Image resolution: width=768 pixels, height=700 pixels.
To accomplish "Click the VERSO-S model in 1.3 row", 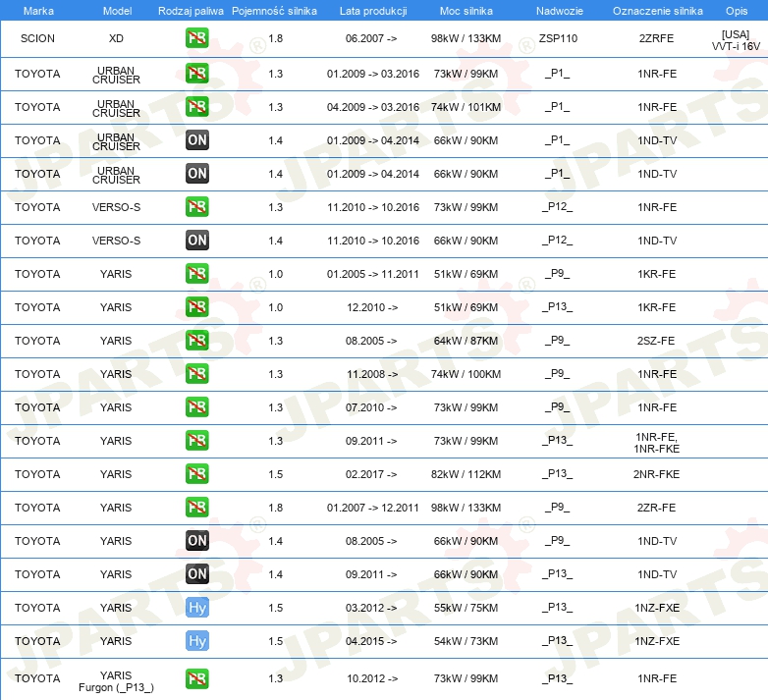I will [x=116, y=207].
